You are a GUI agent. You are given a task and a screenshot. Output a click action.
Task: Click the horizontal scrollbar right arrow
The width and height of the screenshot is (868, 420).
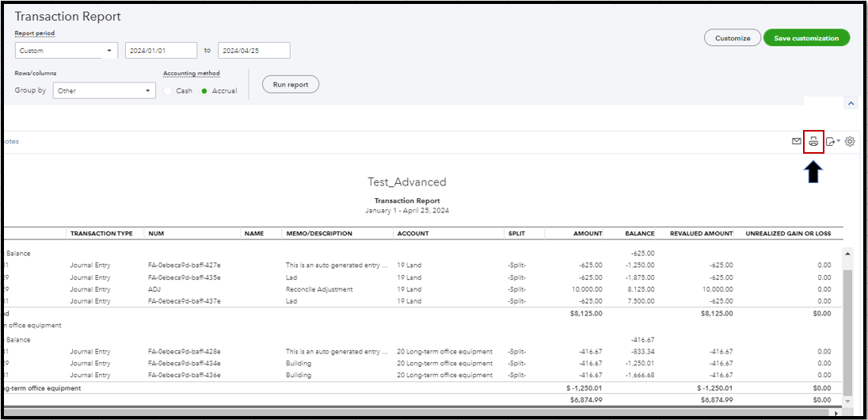pyautogui.click(x=838, y=414)
